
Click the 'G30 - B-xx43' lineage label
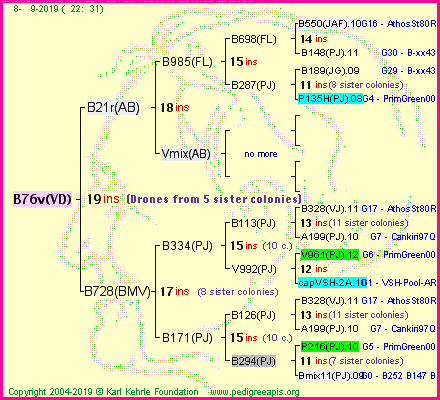click(408, 53)
